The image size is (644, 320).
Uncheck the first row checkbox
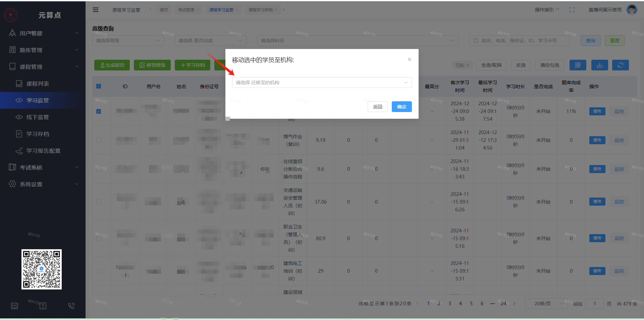click(x=99, y=111)
